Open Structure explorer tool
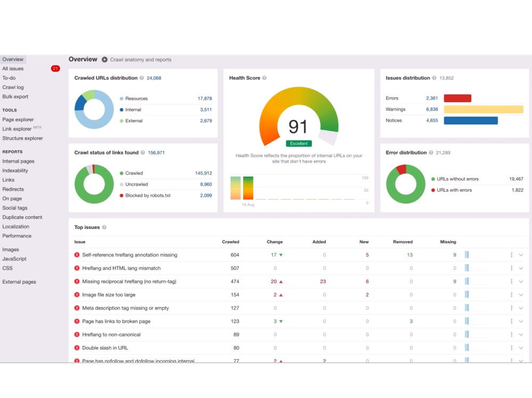 [22, 138]
